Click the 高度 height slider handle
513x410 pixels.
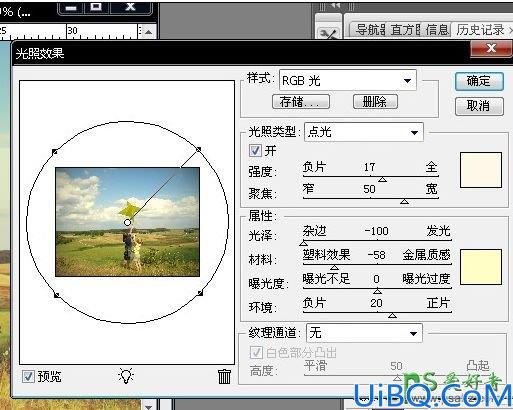click(397, 378)
